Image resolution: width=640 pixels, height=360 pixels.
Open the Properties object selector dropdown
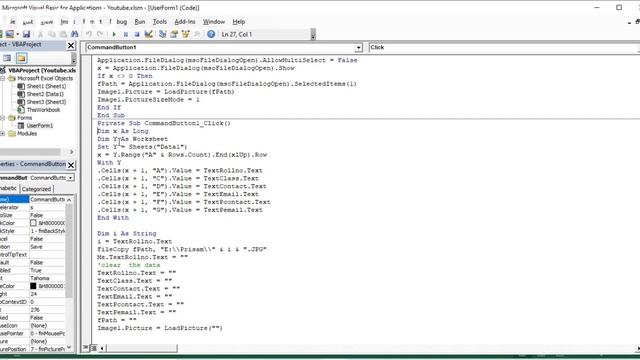(x=71, y=178)
